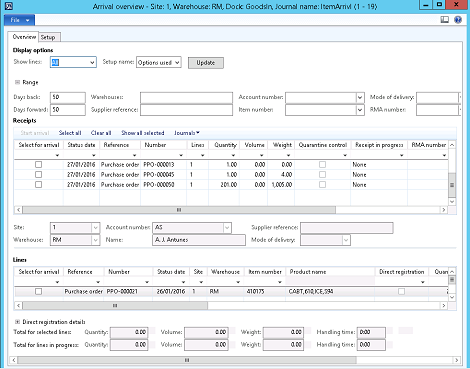Image resolution: width=470 pixels, height=369 pixels.
Task: Expand Direct registration details section
Action: (17, 322)
